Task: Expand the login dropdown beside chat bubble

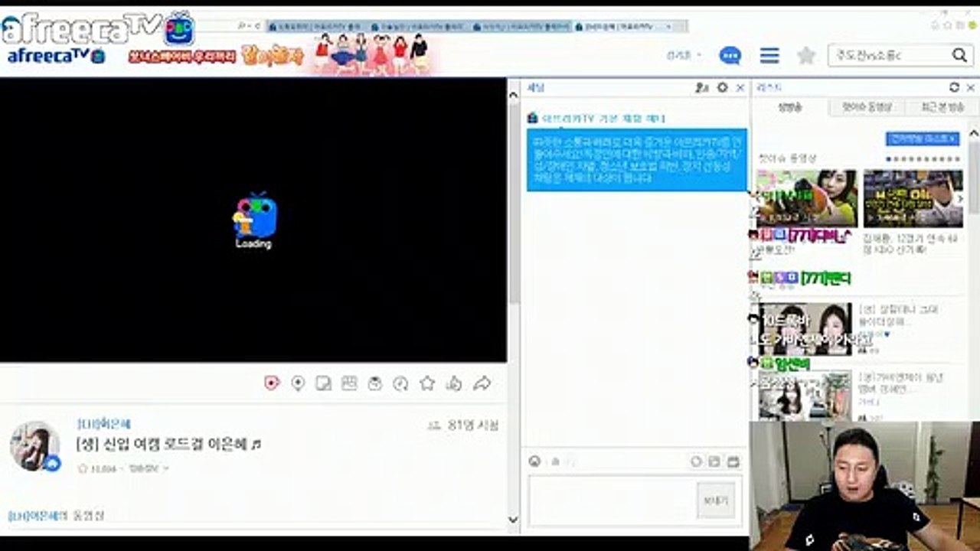Action: (x=684, y=55)
